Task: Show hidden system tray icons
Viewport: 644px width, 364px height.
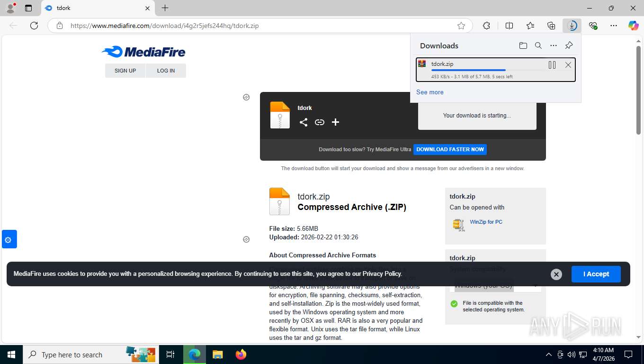Action: (x=549, y=355)
